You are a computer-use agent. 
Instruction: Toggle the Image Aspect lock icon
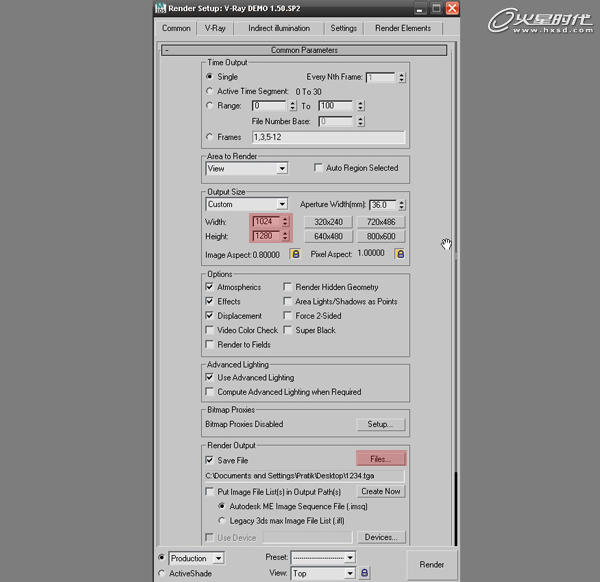(295, 254)
